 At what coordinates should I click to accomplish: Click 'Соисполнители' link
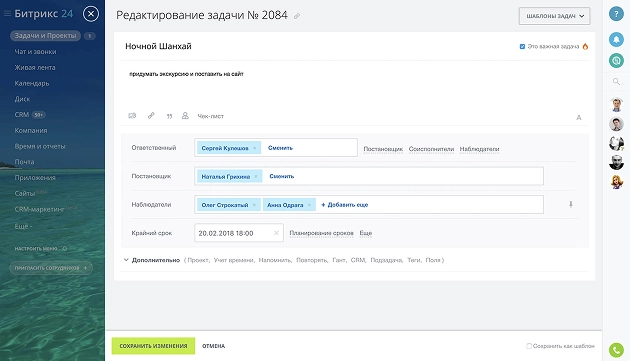431,149
